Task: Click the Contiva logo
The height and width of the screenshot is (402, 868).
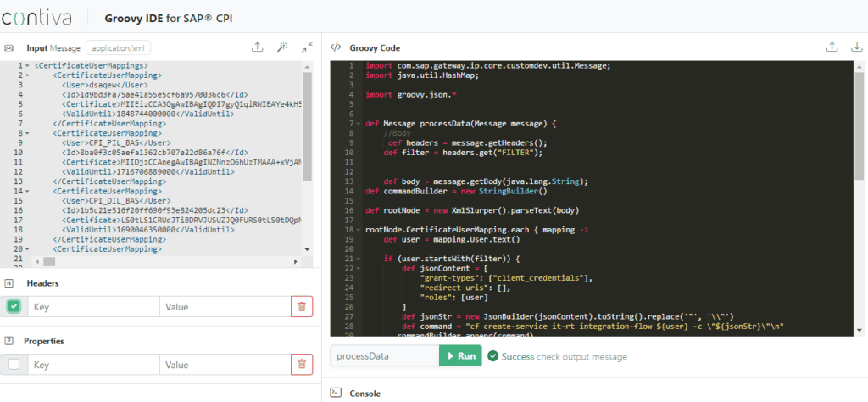Action: click(36, 18)
